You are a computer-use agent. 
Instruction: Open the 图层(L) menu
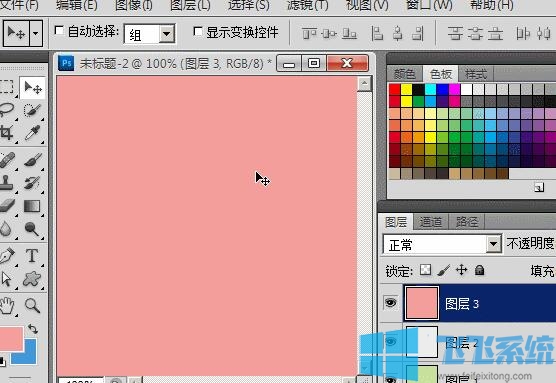190,5
